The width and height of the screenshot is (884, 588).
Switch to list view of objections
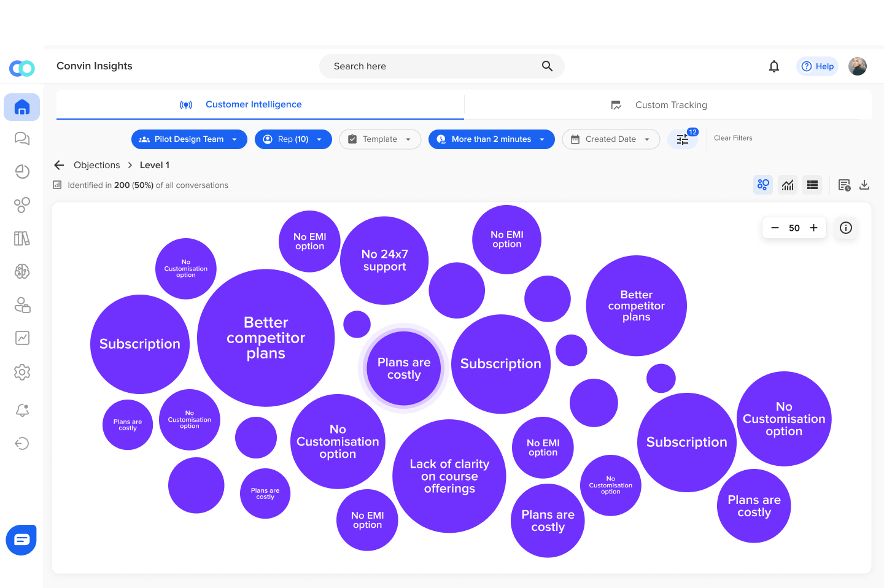(x=812, y=184)
